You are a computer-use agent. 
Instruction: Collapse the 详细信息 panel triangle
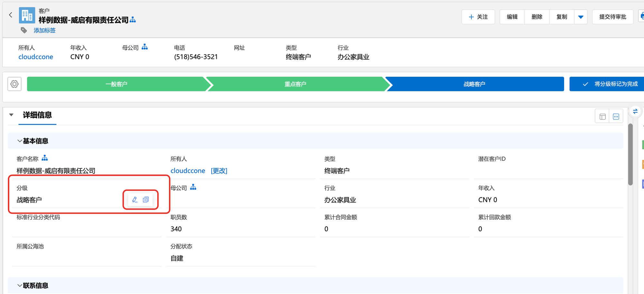click(11, 115)
